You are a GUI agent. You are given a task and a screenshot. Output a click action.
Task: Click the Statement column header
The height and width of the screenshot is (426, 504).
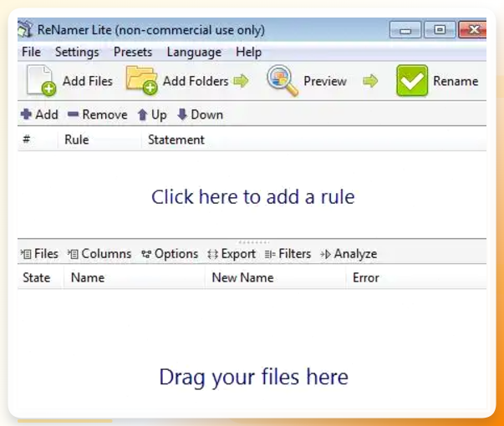coord(313,139)
